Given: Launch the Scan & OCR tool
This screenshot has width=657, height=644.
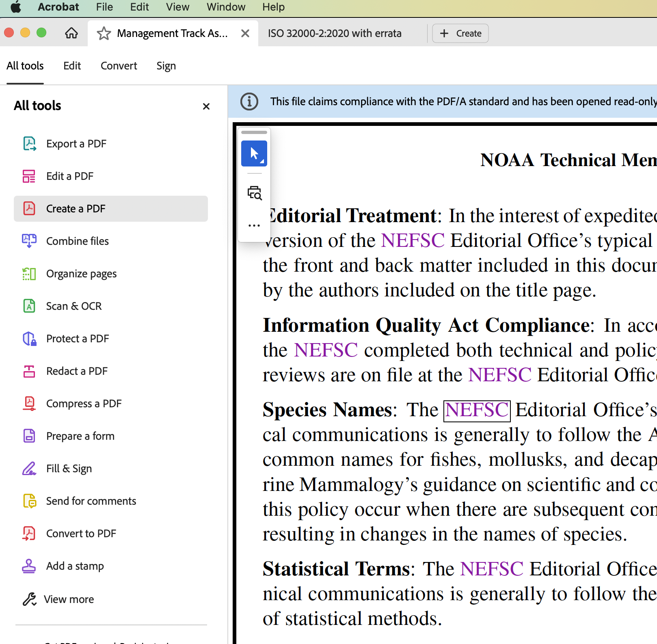Looking at the screenshot, I should click(73, 306).
